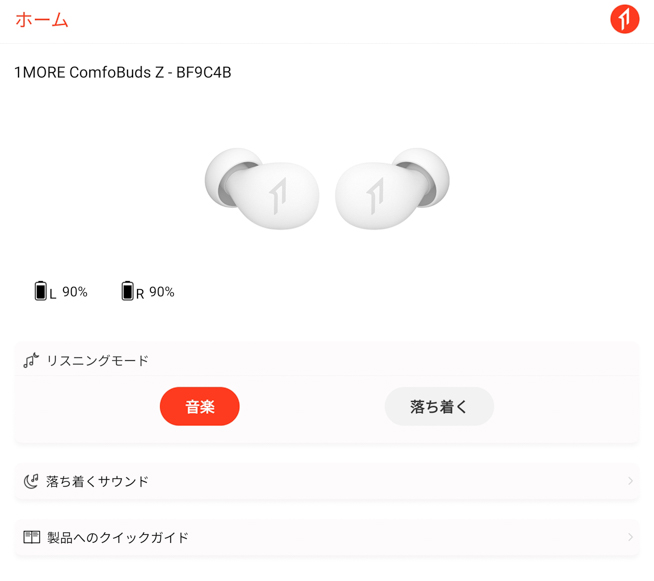Viewport: 654px width, 581px height.
Task: Click the book icon for quick guide
Action: (x=32, y=537)
